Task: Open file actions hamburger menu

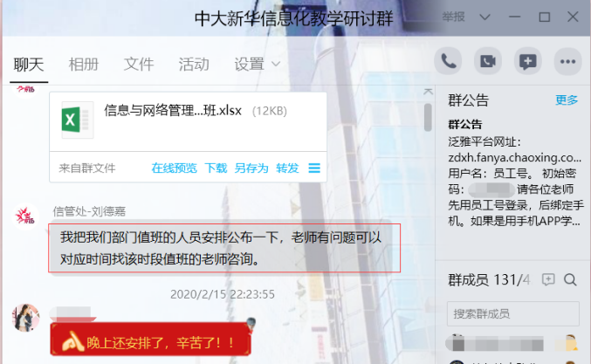Action: click(x=314, y=168)
